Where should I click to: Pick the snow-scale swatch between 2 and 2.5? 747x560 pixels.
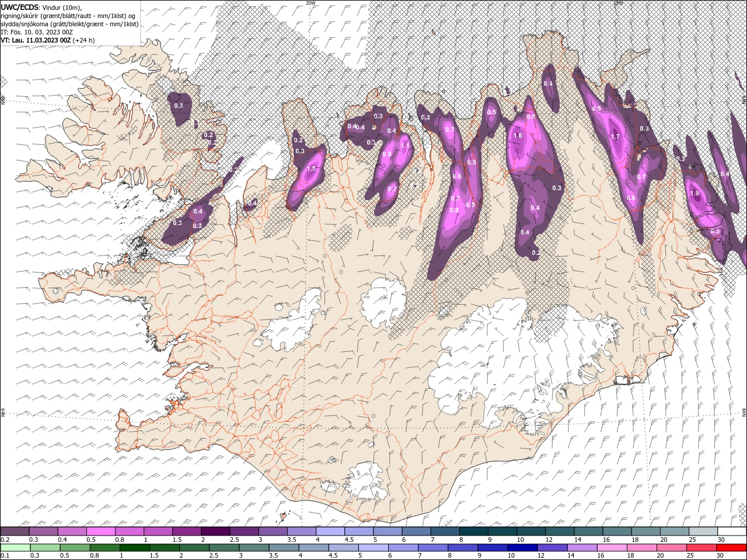pos(216,531)
